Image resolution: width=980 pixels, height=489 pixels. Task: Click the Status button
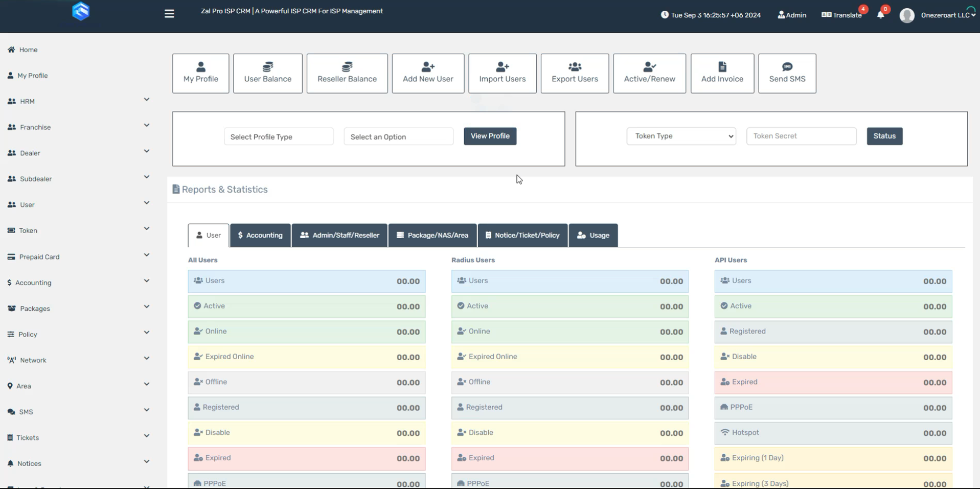tap(884, 136)
